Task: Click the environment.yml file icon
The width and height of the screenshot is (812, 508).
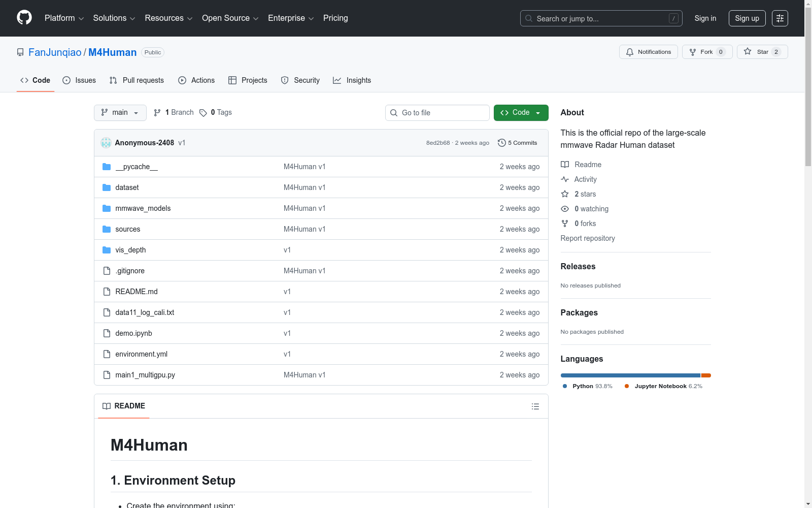Action: tap(107, 354)
